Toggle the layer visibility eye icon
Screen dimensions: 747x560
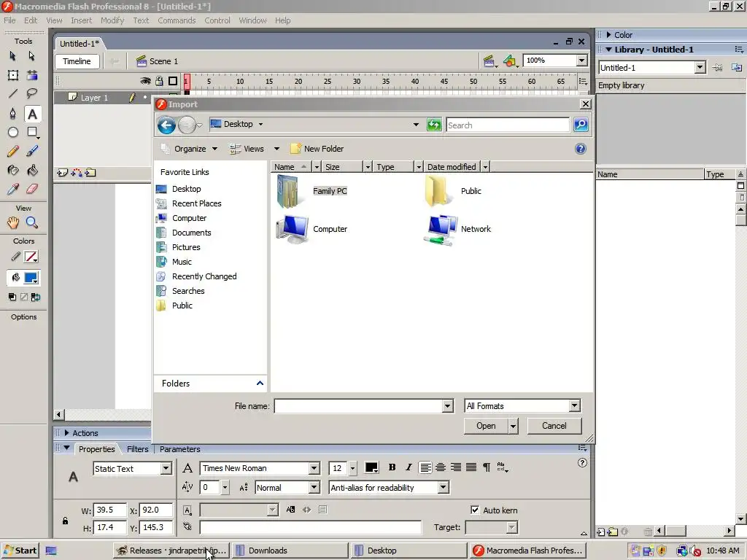pyautogui.click(x=145, y=81)
